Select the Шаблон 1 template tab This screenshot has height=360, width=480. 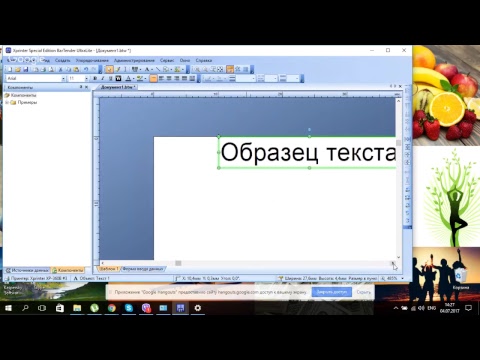(109, 268)
